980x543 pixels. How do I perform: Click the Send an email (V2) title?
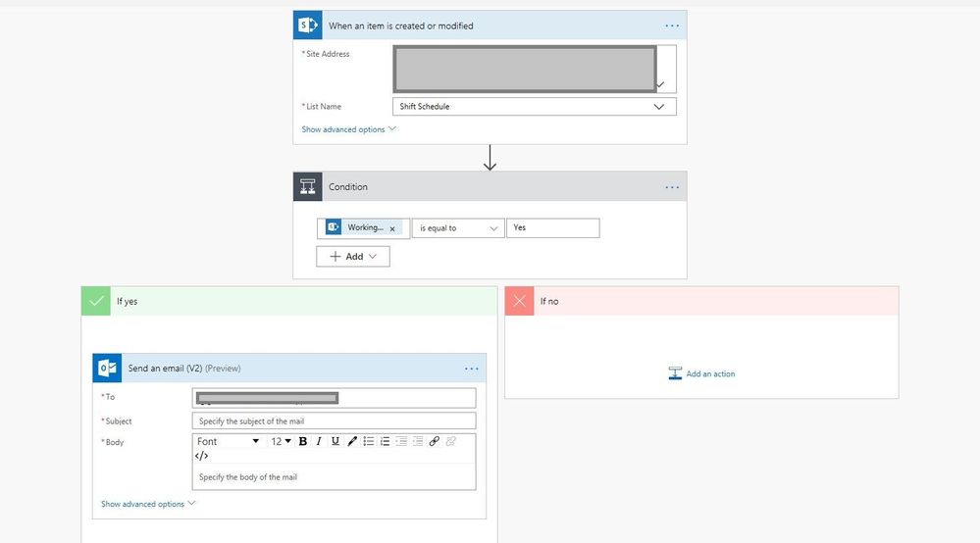184,369
